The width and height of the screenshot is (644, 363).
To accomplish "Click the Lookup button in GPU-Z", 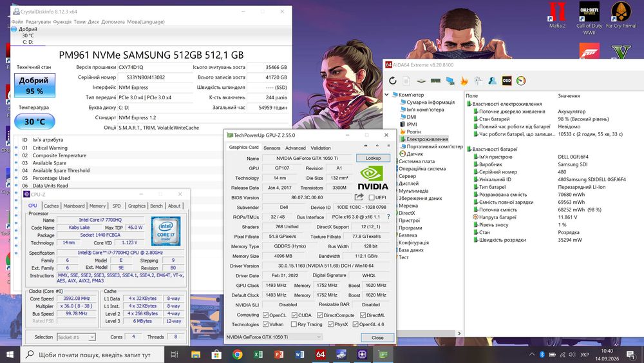I will click(x=373, y=158).
